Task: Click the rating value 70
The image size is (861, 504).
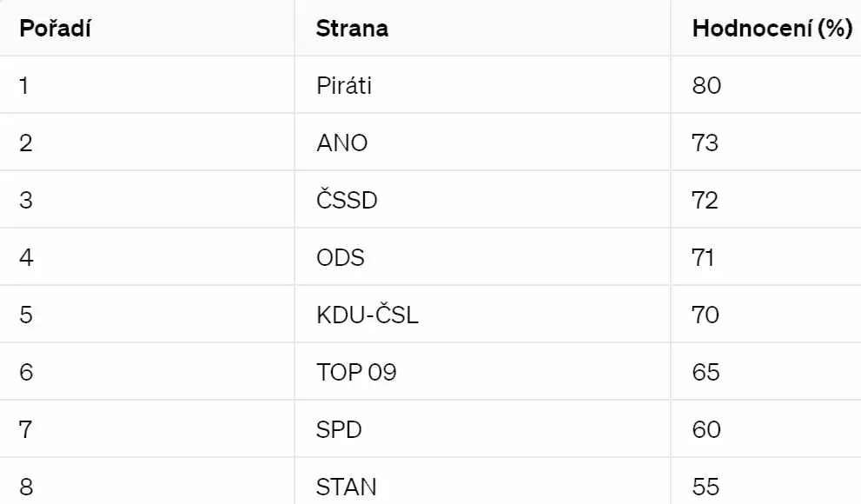Action: (705, 315)
